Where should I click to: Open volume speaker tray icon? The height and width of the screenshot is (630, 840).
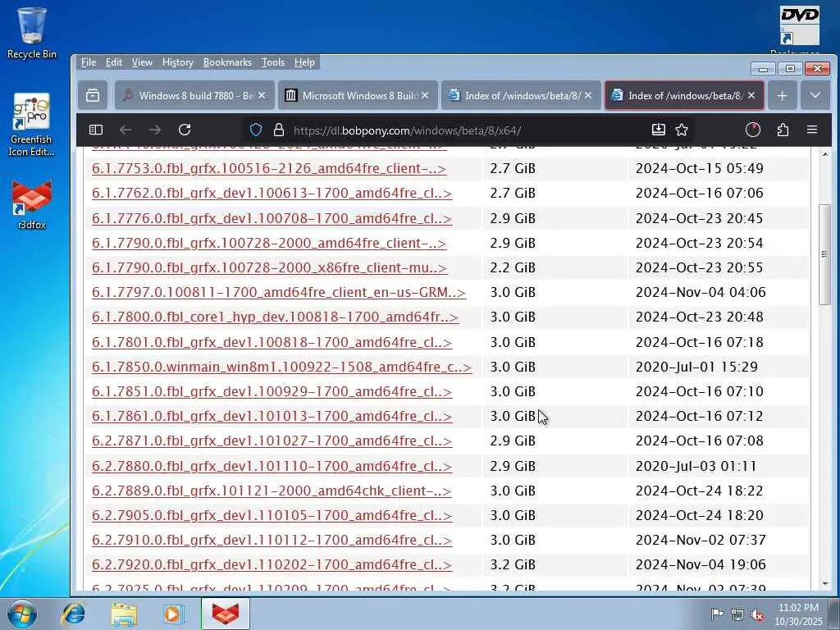[757, 614]
